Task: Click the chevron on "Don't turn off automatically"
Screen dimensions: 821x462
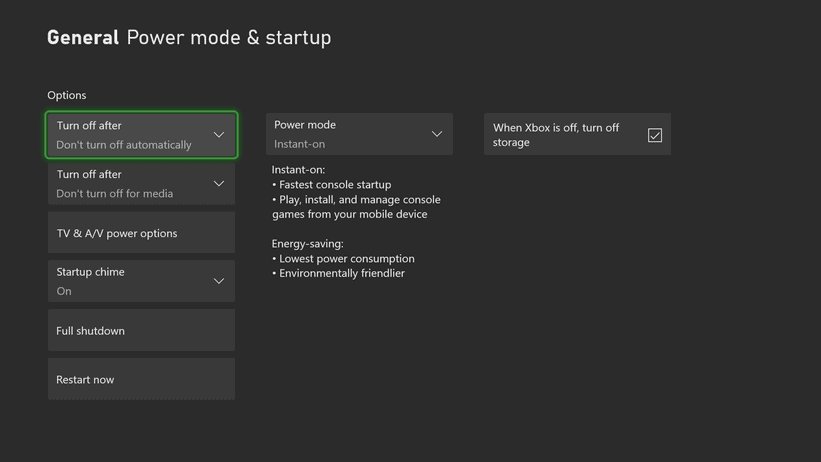Action: tap(218, 135)
